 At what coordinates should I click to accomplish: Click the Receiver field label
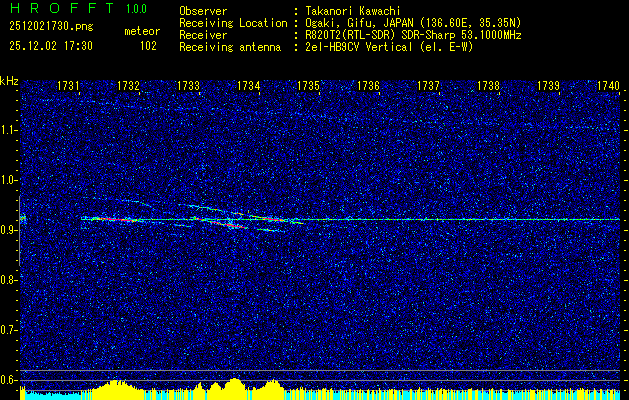(203, 35)
